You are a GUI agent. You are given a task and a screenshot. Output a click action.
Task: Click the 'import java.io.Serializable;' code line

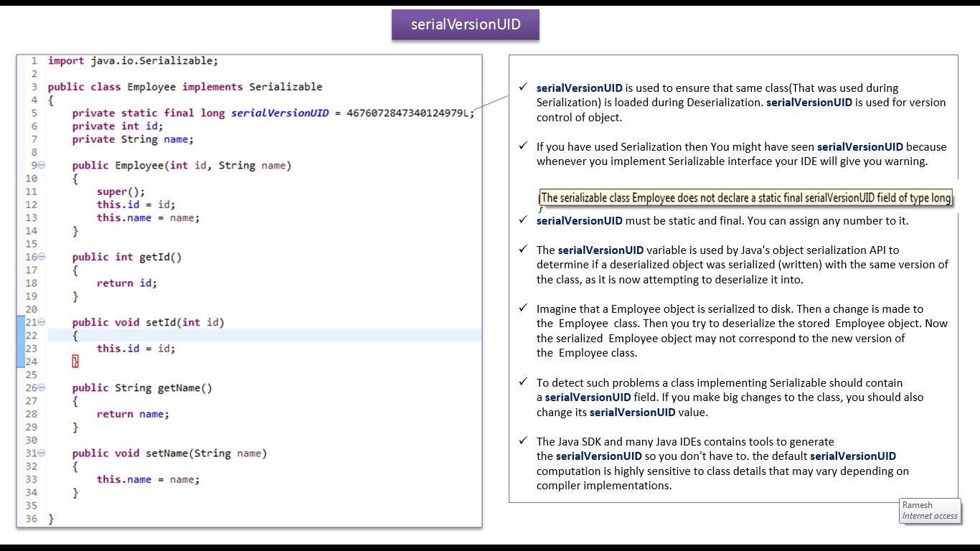click(x=133, y=61)
